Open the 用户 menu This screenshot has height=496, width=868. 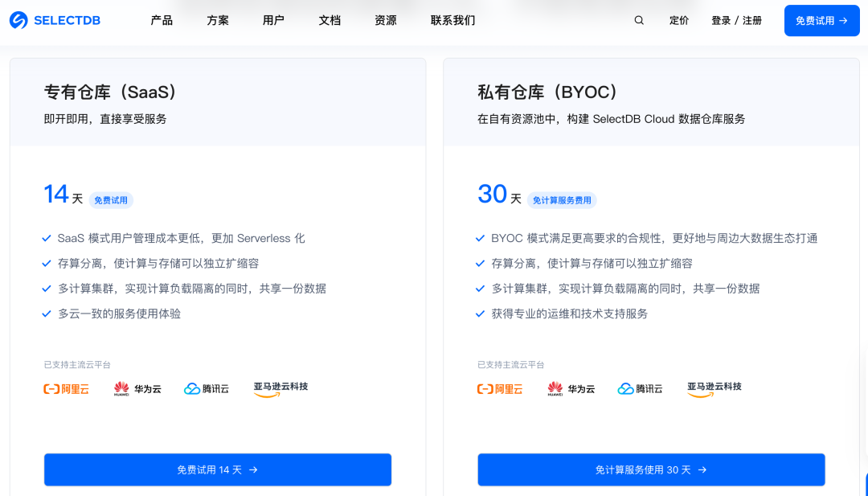click(x=273, y=20)
